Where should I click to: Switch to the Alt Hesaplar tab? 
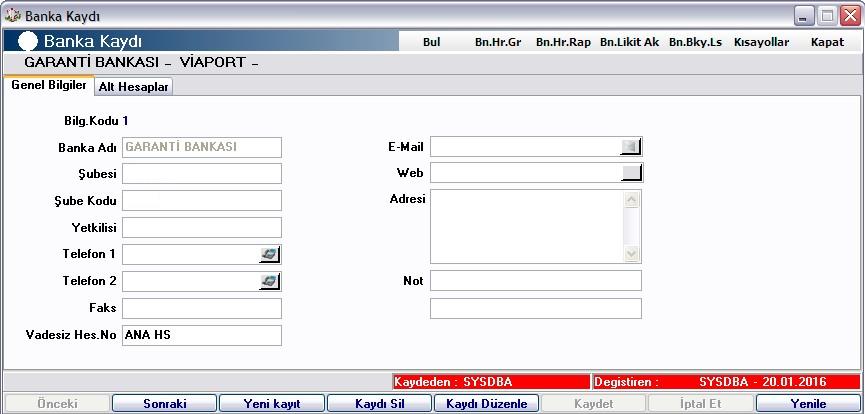134,87
